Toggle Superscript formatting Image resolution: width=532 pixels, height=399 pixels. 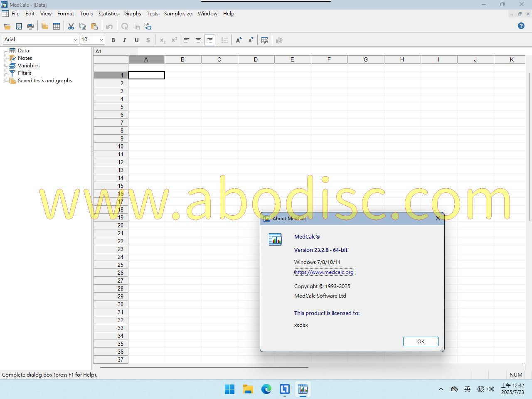pyautogui.click(x=174, y=40)
